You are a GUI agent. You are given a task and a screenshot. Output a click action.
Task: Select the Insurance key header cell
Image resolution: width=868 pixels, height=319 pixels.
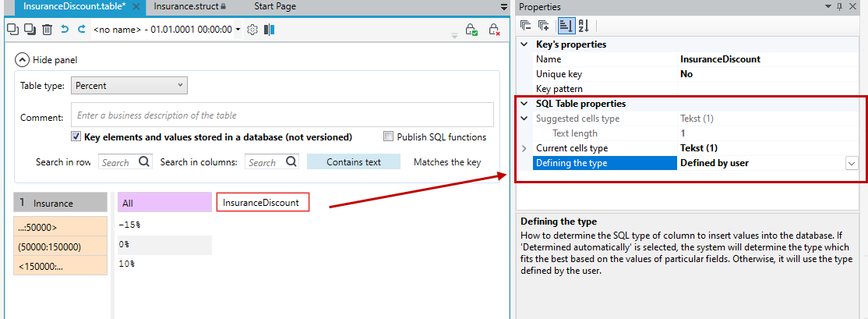(x=60, y=202)
